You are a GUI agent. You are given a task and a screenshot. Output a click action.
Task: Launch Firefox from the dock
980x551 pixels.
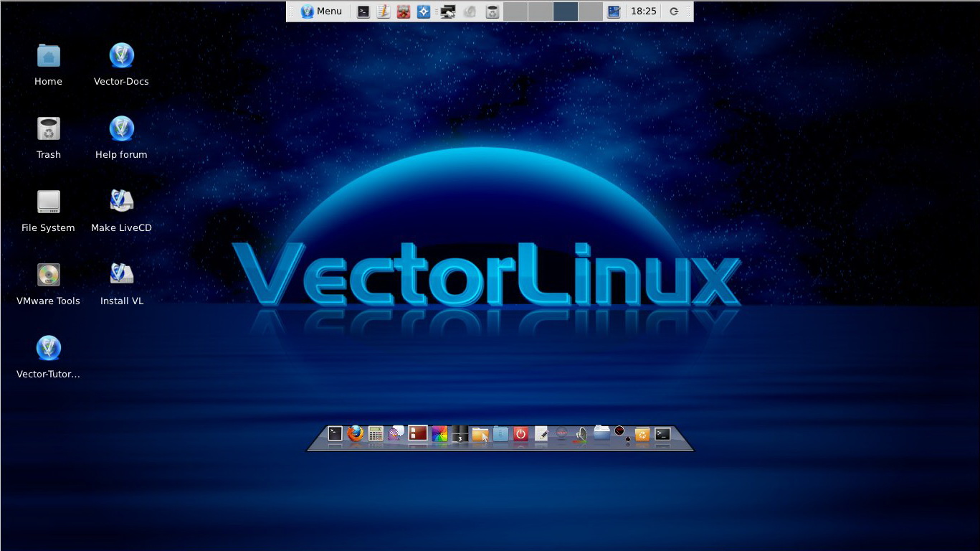[x=356, y=433]
